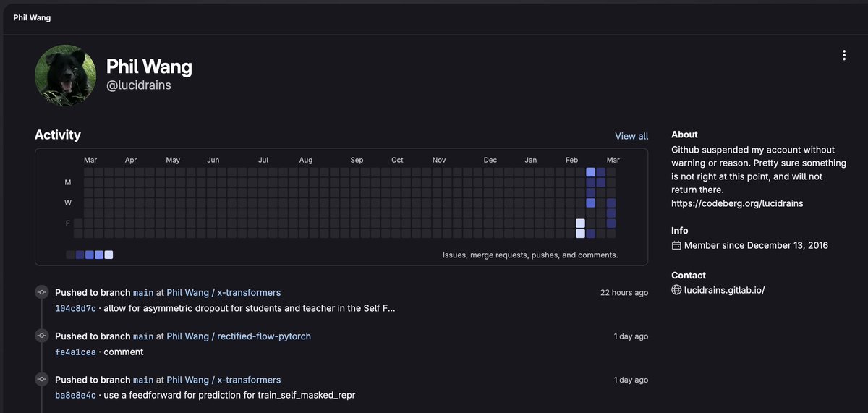Click the globe icon beside the website
868x413 pixels.
click(676, 290)
